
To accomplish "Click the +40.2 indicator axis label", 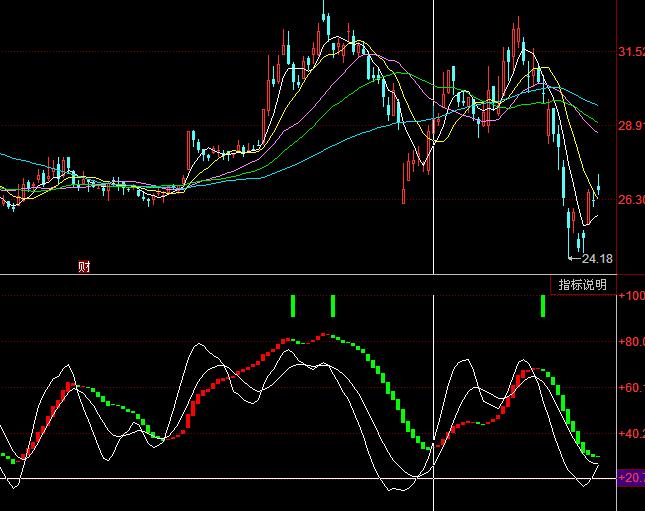I will click(631, 434).
